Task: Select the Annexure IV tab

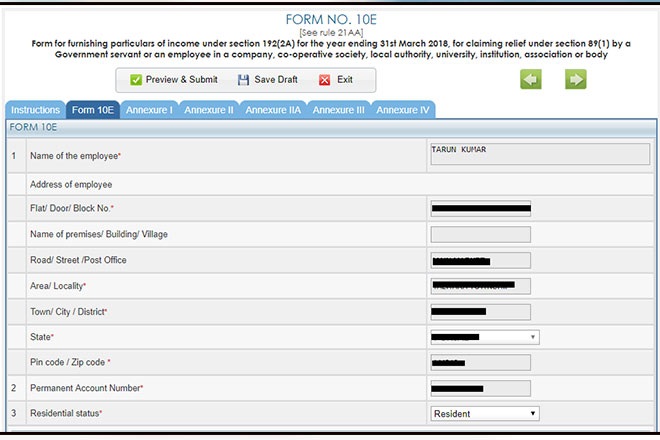Action: [403, 110]
